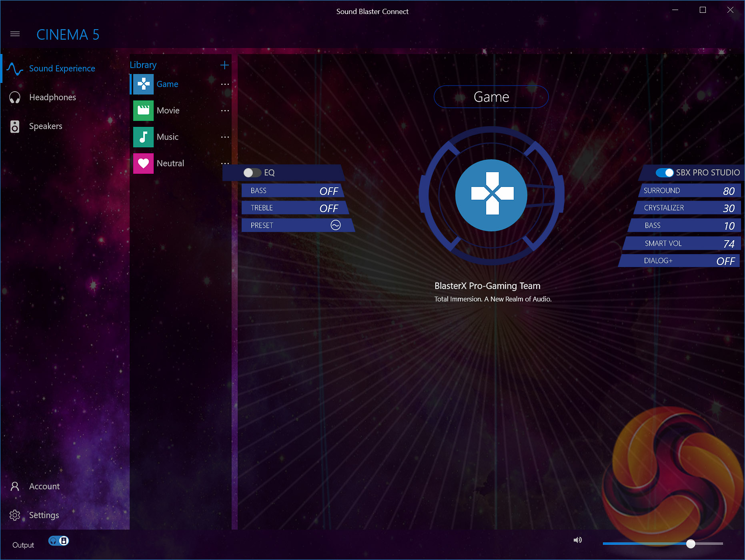This screenshot has width=745, height=560.
Task: Click the Speakers icon in sidebar
Action: point(15,126)
